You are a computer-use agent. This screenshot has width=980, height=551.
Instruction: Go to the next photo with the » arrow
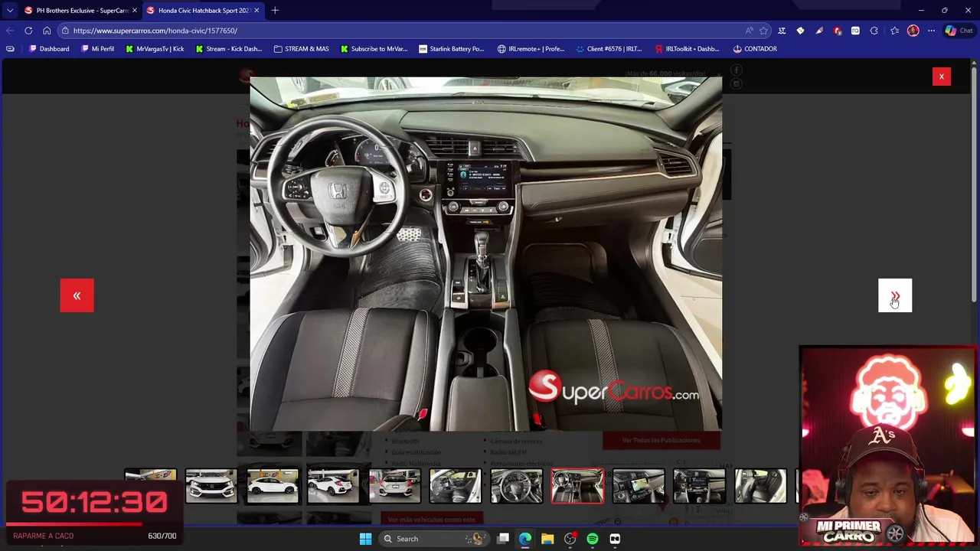[895, 295]
